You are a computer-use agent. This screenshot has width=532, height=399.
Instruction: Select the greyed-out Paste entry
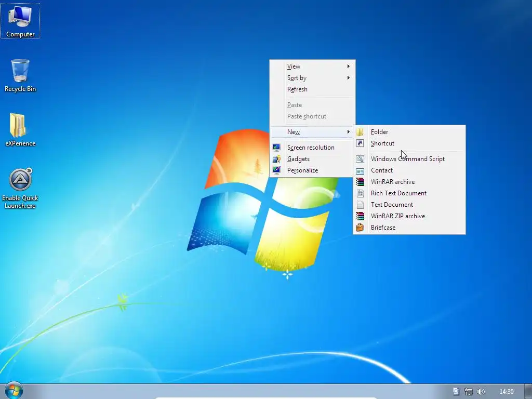pos(312,105)
